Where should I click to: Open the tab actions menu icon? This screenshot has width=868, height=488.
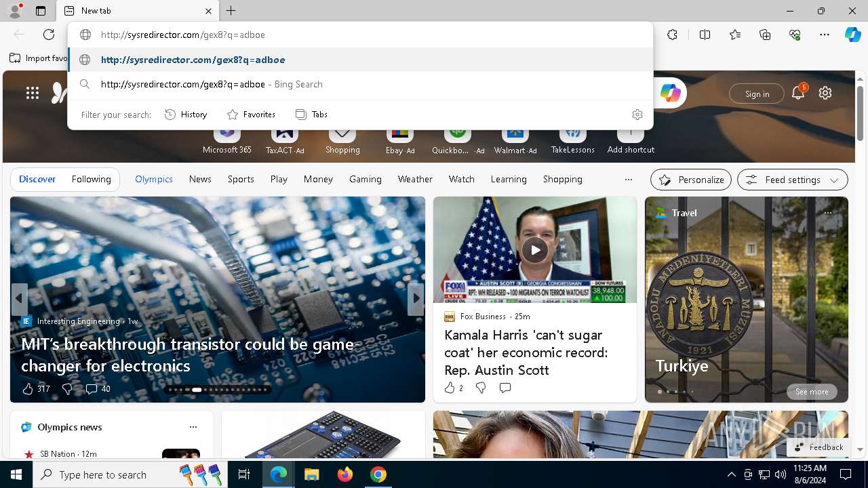click(41, 11)
